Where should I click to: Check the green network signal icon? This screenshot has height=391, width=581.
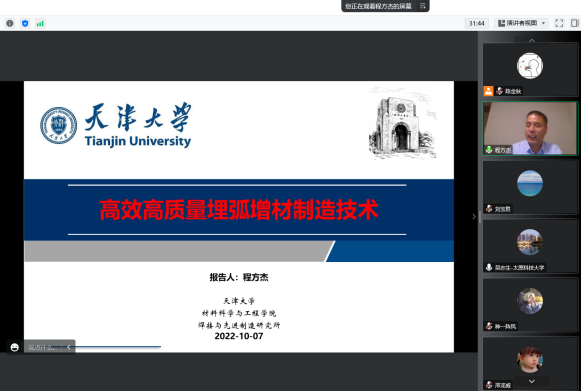tap(40, 23)
